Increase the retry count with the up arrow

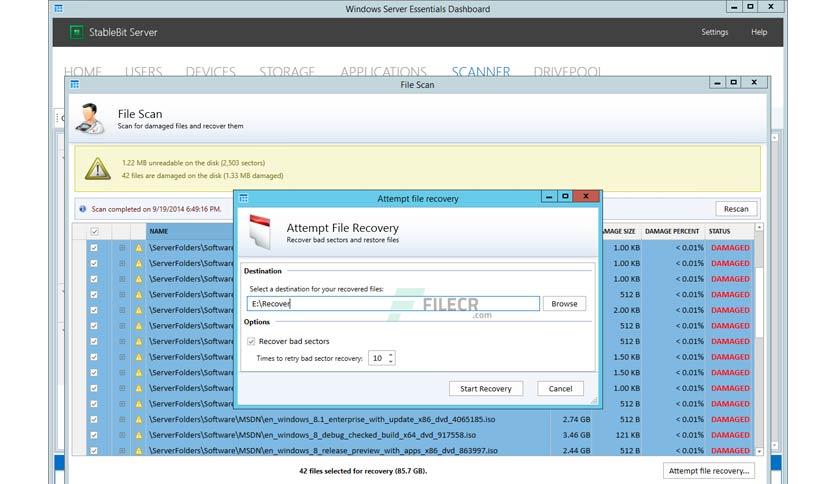click(x=391, y=354)
